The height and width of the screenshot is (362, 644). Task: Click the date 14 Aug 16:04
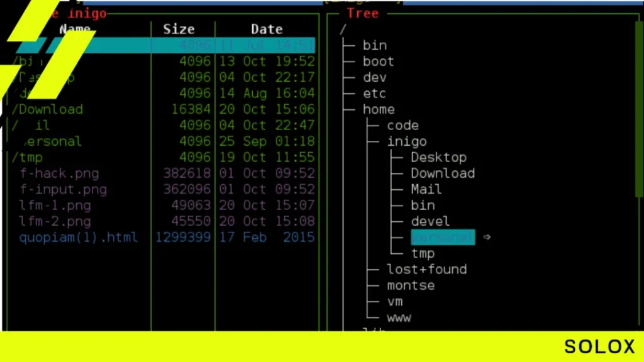[267, 93]
